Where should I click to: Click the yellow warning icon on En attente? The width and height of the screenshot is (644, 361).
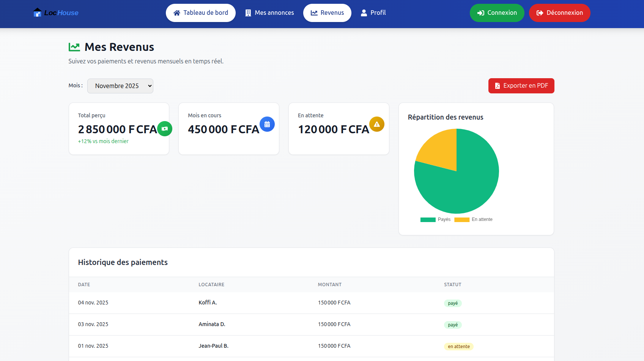377,124
